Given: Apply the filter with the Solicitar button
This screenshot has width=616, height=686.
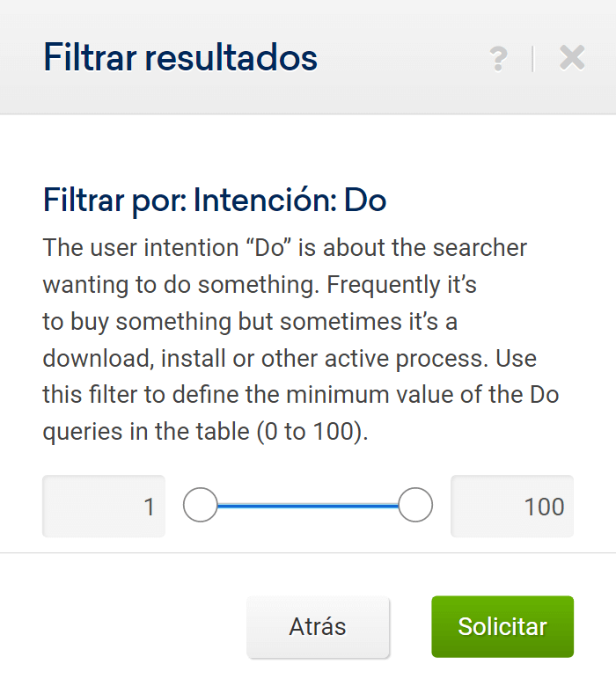Looking at the screenshot, I should [502, 627].
